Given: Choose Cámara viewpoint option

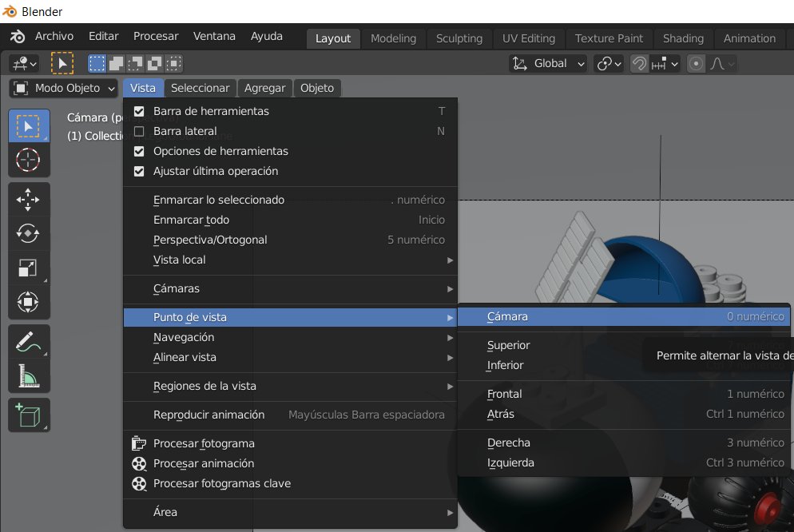Looking at the screenshot, I should point(624,317).
